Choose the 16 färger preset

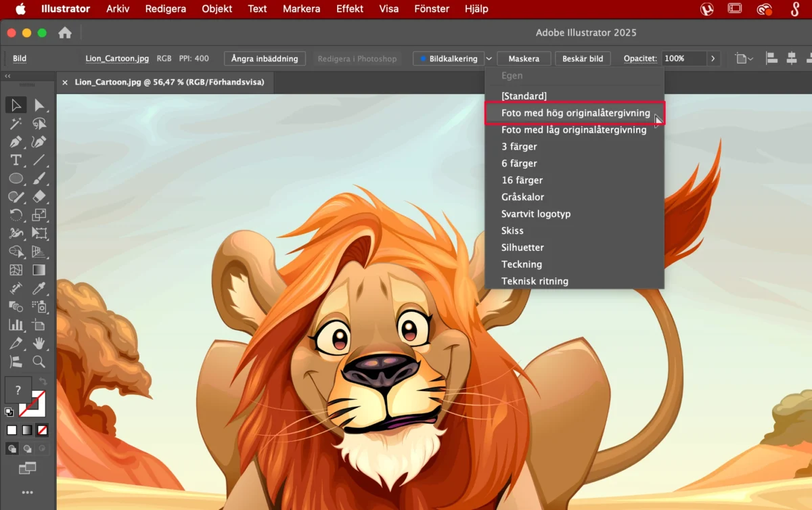522,181
